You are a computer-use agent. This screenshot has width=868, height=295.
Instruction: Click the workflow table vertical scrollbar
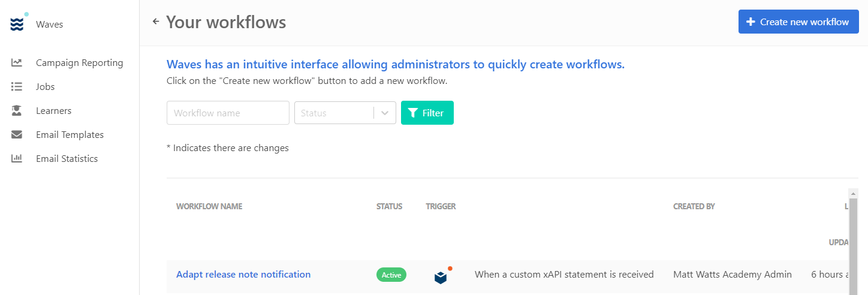[x=853, y=241]
